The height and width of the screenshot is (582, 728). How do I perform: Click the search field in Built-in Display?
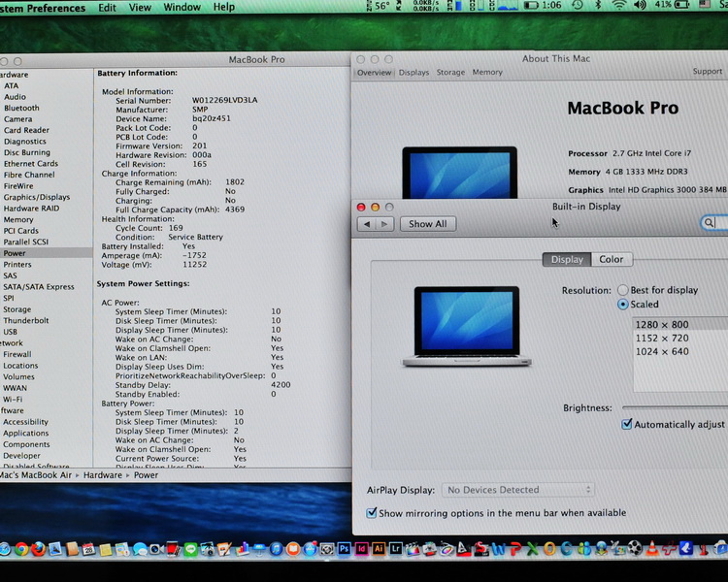click(x=714, y=223)
